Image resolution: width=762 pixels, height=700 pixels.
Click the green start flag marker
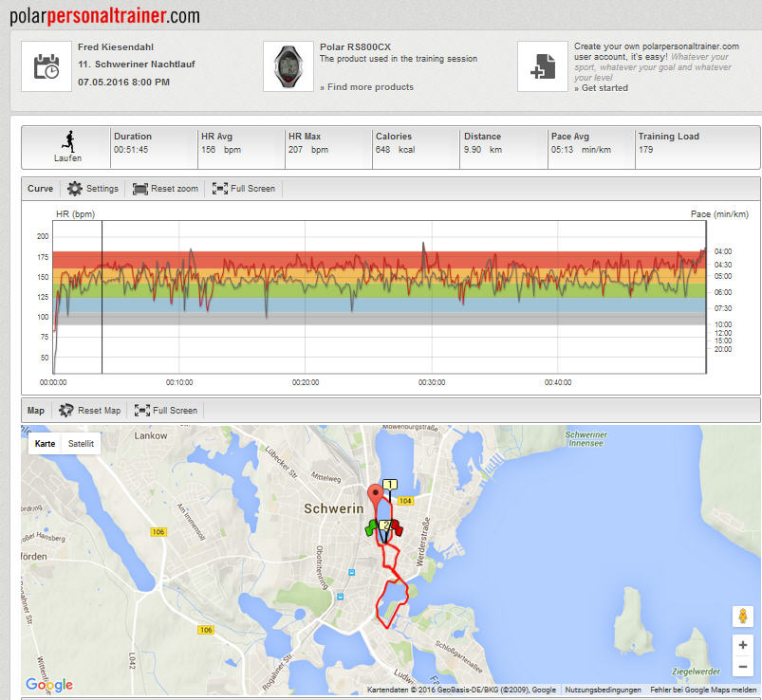coord(371,527)
